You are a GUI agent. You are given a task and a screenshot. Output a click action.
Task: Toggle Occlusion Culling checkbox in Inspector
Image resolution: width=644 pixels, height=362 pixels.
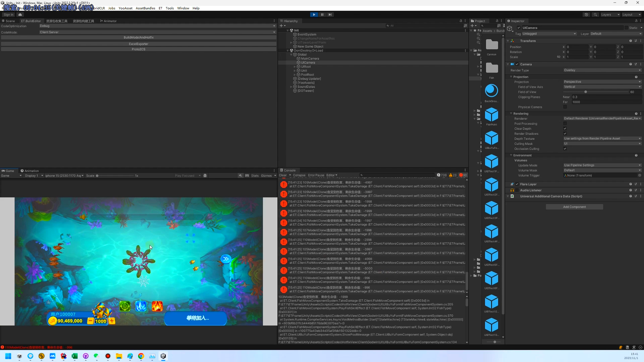tap(565, 148)
